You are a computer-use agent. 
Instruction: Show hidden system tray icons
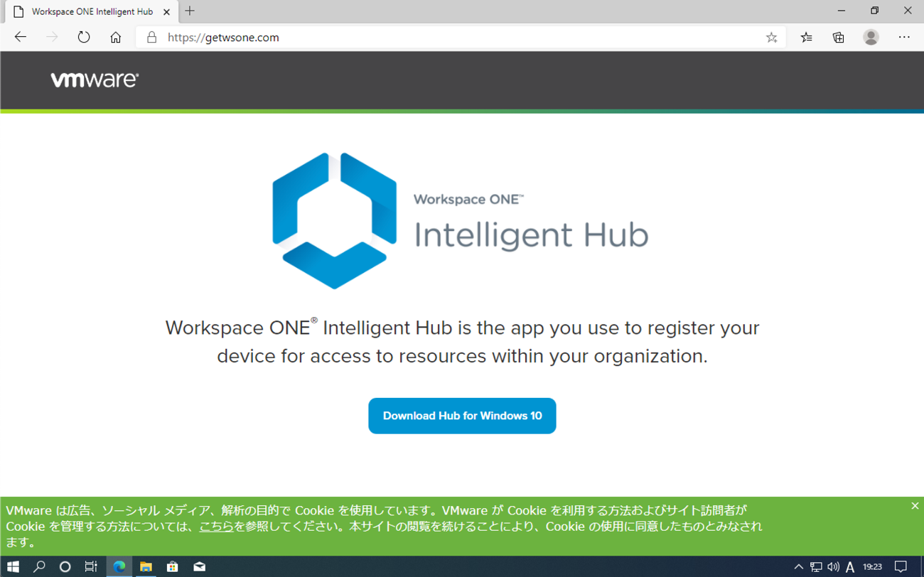tap(798, 567)
